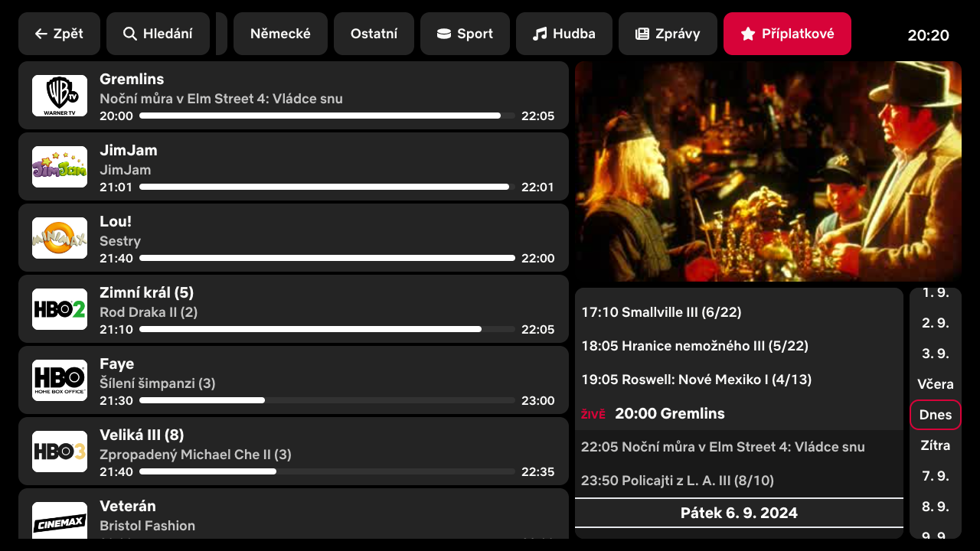Click the newspaper icon beside Zprávy
Screen dimensions: 980x551
coord(642,34)
